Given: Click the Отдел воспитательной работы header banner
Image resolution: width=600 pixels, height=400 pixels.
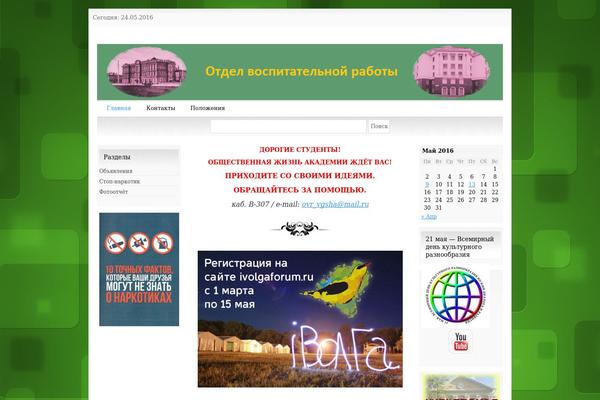Looking at the screenshot, I should coord(300,72).
